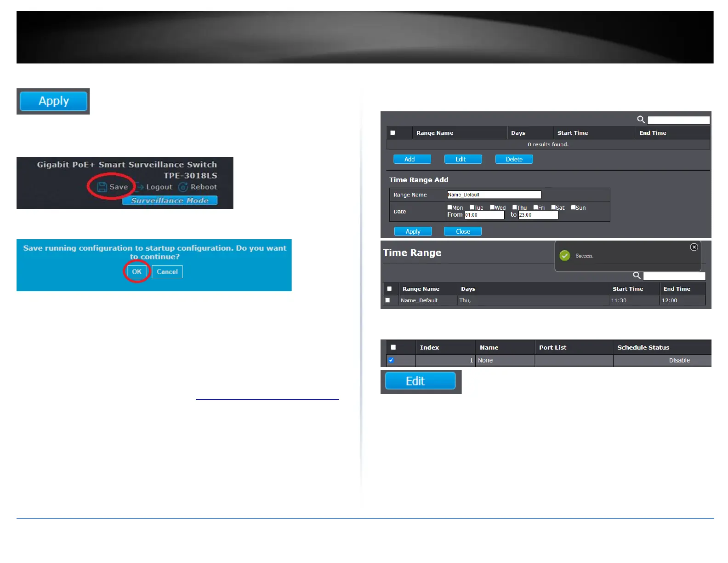Viewport: 728px width, 563px height.
Task: Click the Add button under time range table
Action: (x=412, y=159)
